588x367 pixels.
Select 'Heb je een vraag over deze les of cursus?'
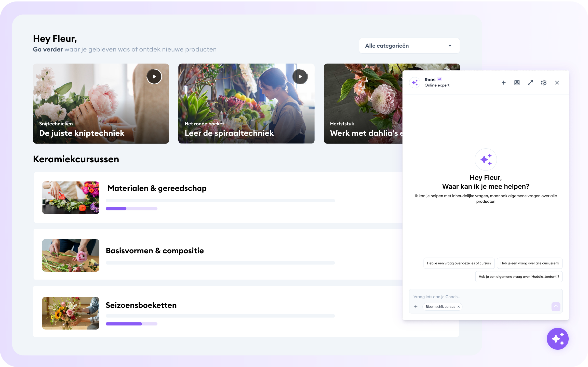(x=459, y=263)
